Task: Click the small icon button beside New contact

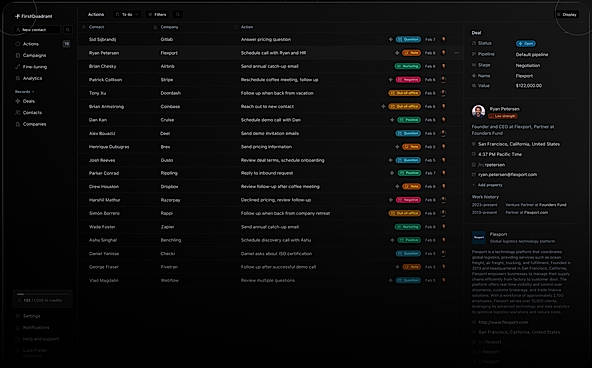Action: [68, 29]
